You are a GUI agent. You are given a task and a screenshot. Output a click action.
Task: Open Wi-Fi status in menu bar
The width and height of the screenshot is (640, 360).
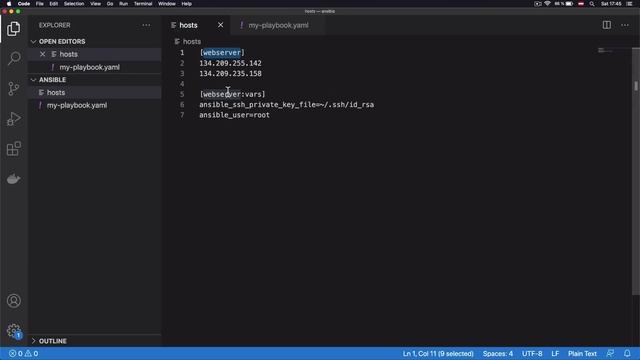pos(547,4)
